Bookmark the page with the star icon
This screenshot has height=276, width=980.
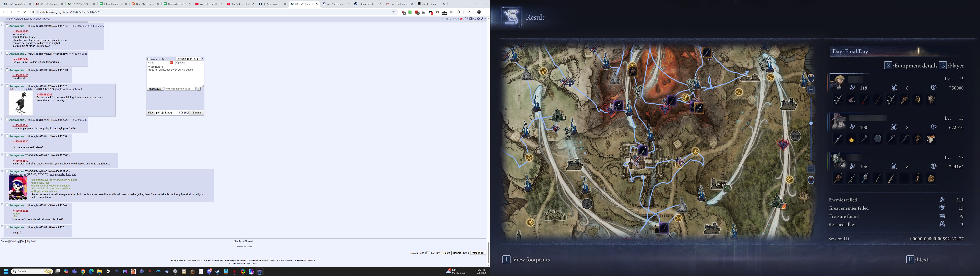click(x=393, y=12)
